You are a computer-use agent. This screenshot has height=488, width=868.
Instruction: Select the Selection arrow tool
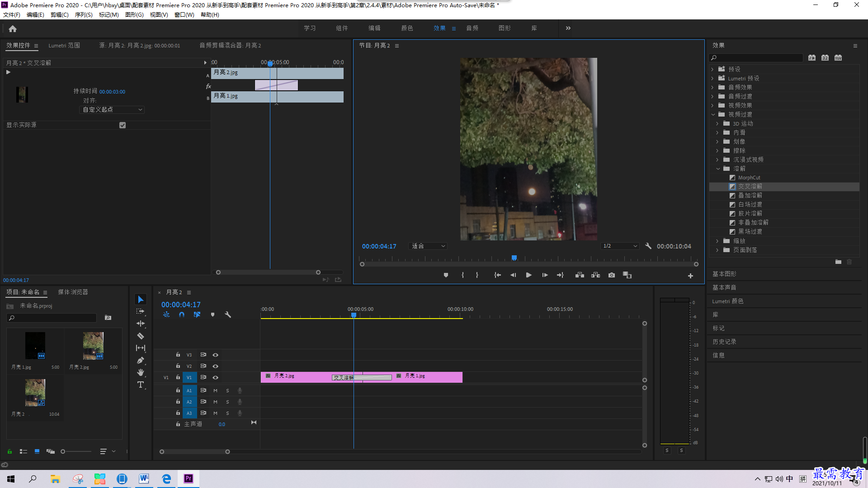141,300
